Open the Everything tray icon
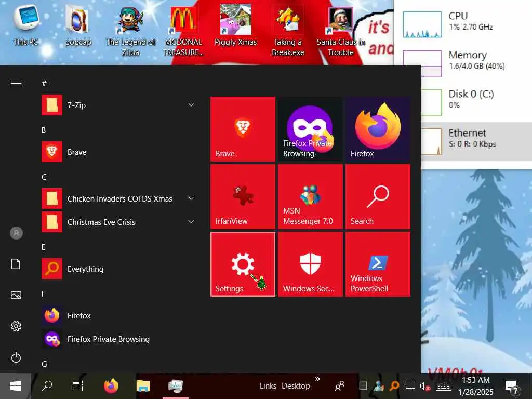This screenshot has width=532, height=399. (x=394, y=386)
